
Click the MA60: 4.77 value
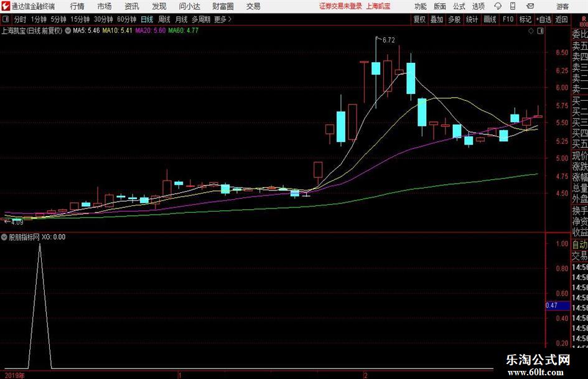click(x=184, y=30)
